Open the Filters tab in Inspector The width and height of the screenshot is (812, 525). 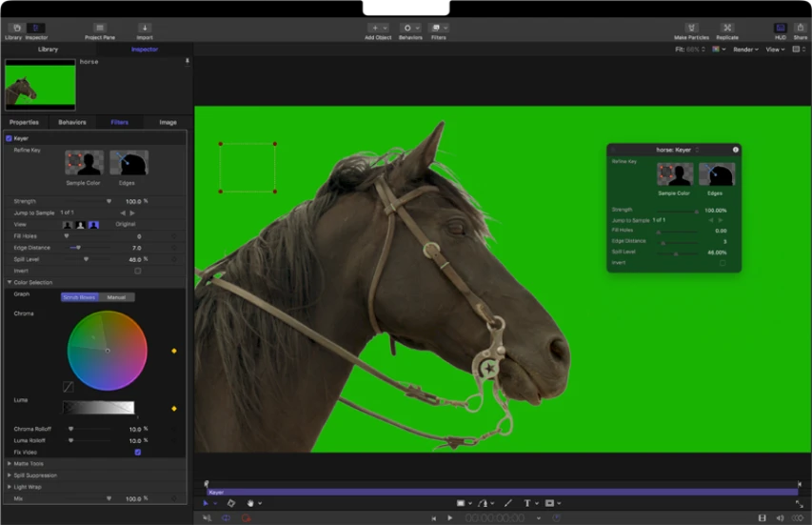point(120,122)
